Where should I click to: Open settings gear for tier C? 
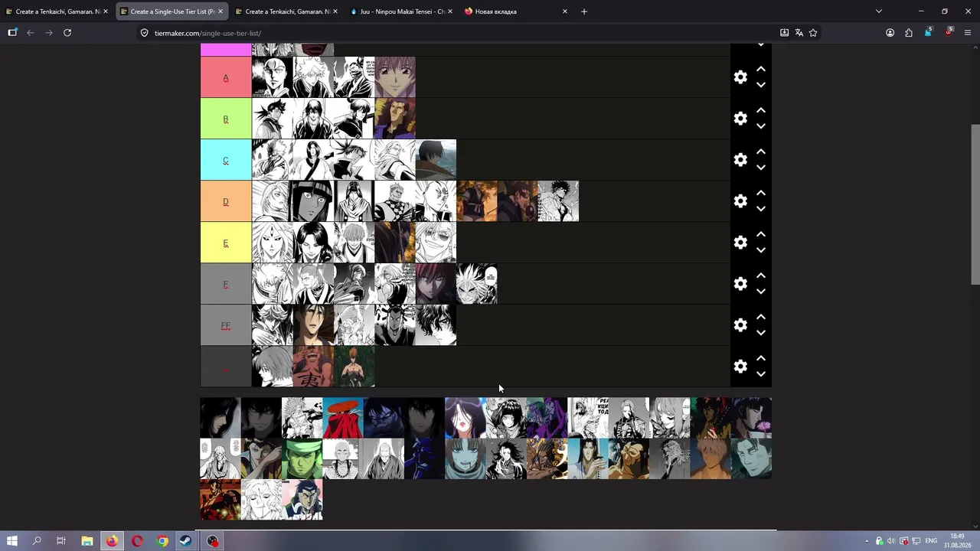[x=740, y=160]
